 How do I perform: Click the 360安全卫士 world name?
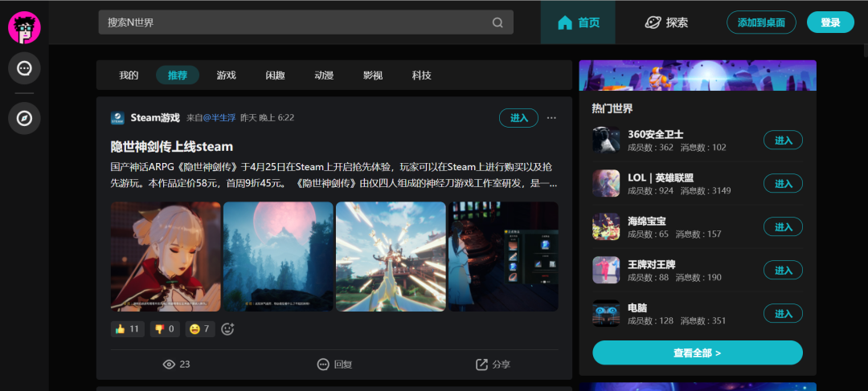pos(656,134)
